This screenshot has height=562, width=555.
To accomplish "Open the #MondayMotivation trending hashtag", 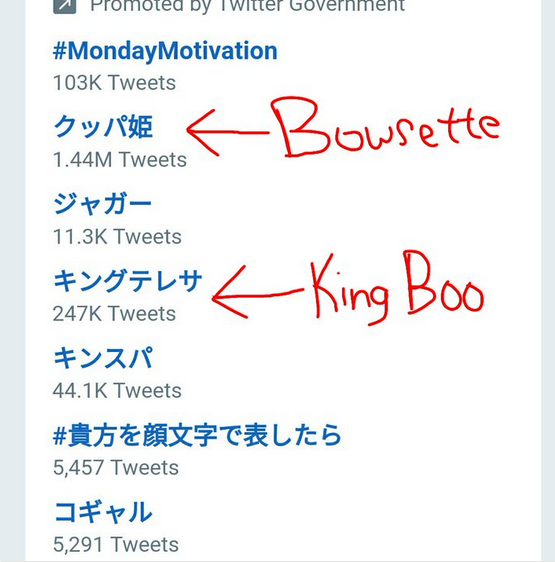I will point(165,51).
